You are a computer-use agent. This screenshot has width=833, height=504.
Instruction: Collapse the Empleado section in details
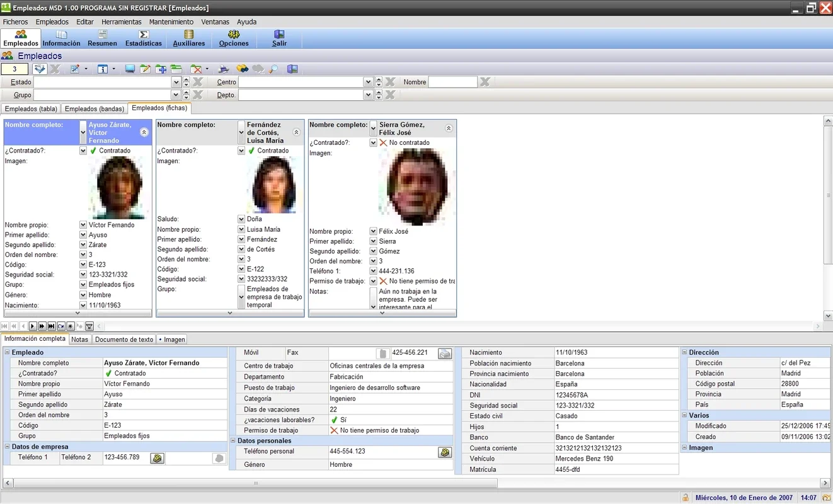click(x=8, y=353)
